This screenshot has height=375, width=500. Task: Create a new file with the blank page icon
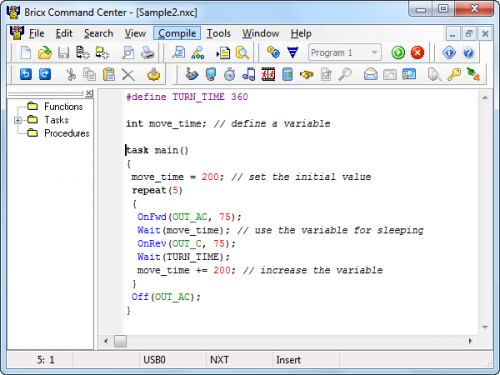pyautogui.click(x=26, y=53)
